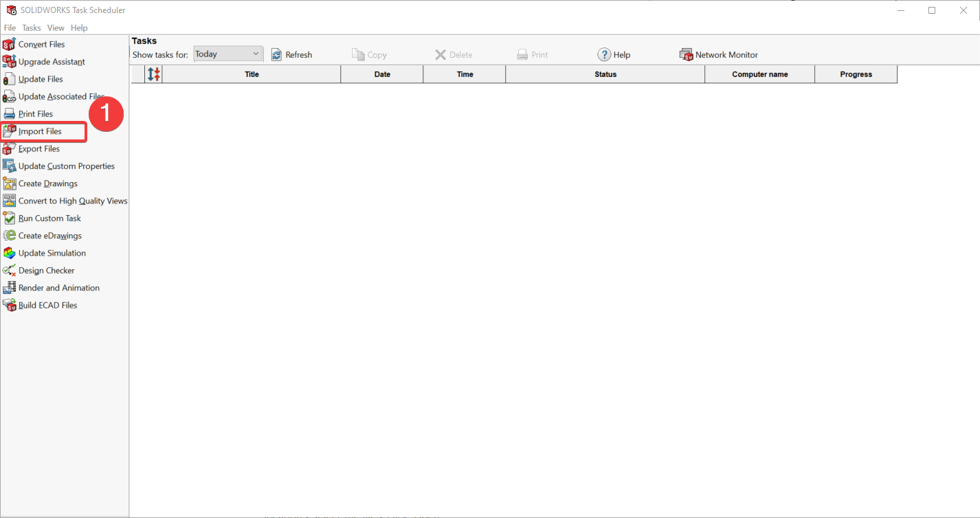The image size is (980, 518).
Task: Sort tasks by Title column
Action: [x=252, y=74]
